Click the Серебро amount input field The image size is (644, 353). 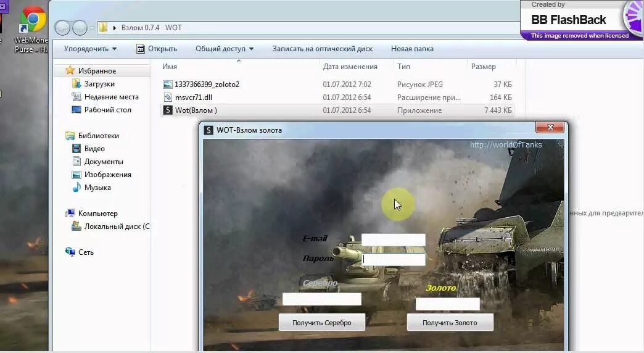[322, 299]
